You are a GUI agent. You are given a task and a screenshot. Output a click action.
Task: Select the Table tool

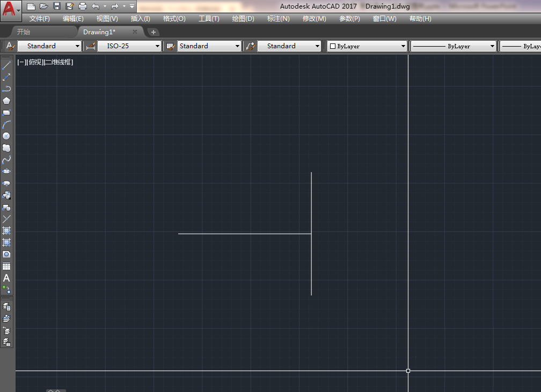click(x=6, y=266)
